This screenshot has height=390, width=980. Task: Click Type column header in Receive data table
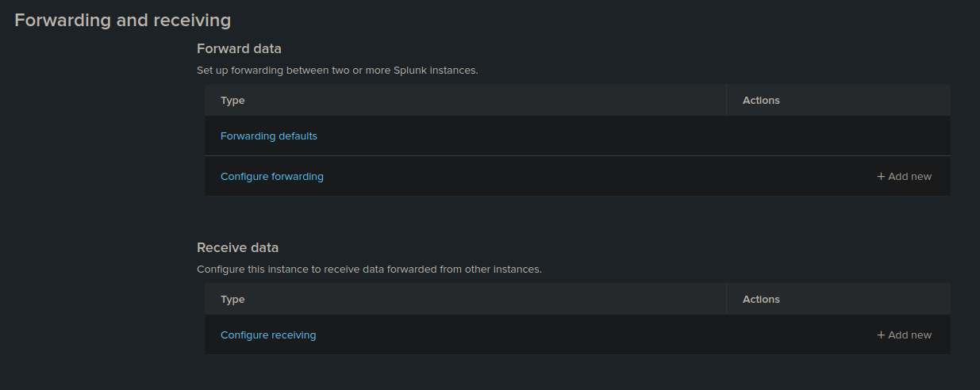pos(233,300)
